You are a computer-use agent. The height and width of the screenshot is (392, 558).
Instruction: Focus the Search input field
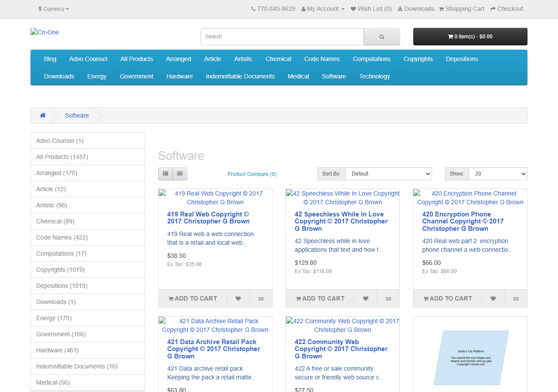pyautogui.click(x=282, y=37)
